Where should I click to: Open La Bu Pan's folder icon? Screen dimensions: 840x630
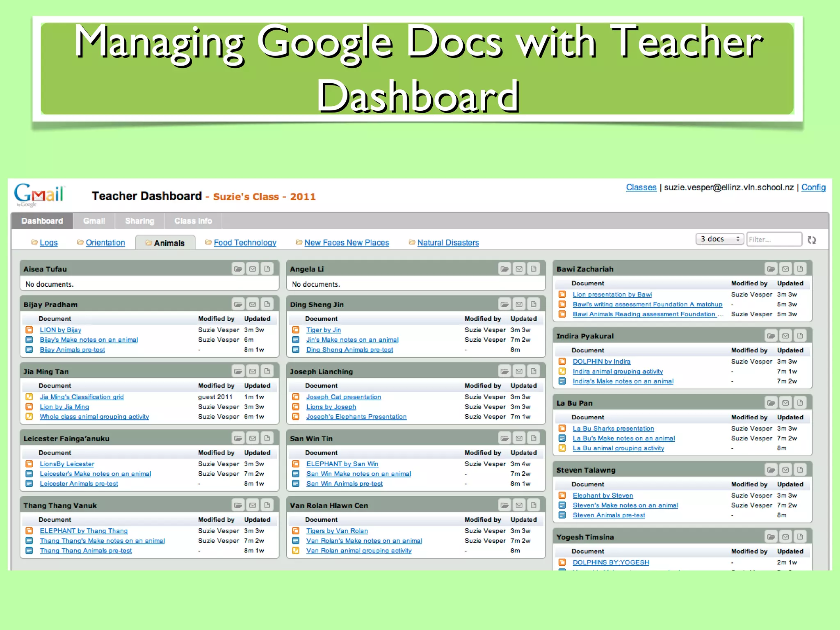[771, 403]
